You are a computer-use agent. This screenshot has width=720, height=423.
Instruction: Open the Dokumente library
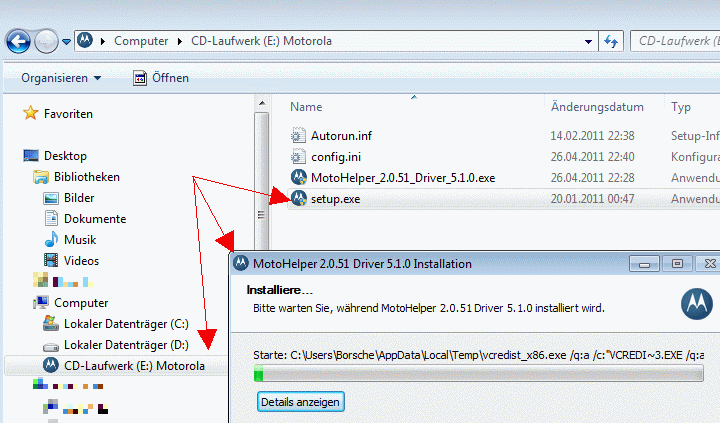pos(95,219)
